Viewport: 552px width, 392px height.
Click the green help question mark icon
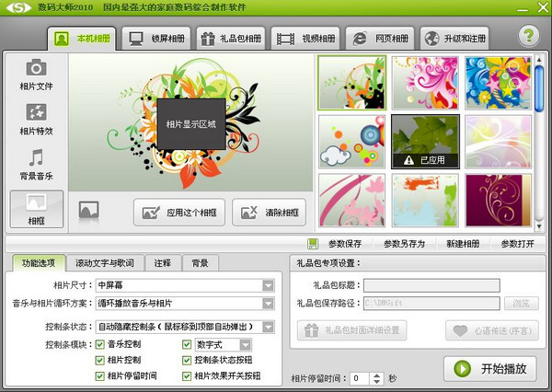[x=527, y=37]
